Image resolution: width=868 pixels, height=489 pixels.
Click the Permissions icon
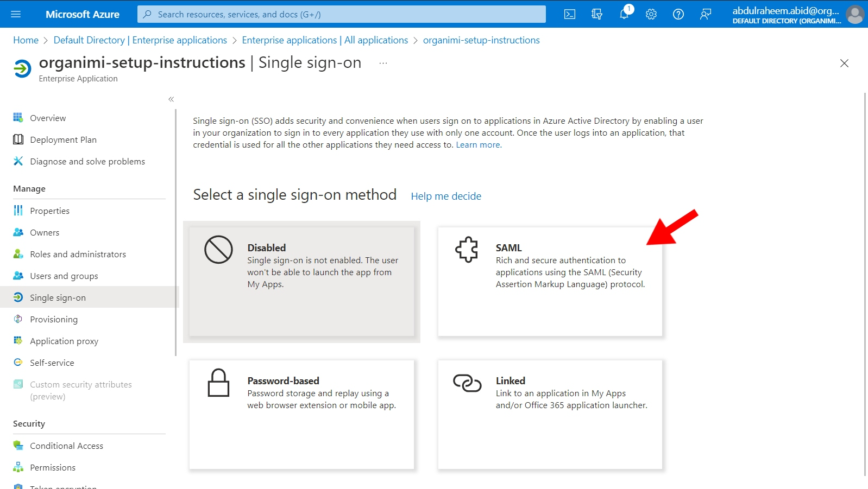[x=18, y=467]
